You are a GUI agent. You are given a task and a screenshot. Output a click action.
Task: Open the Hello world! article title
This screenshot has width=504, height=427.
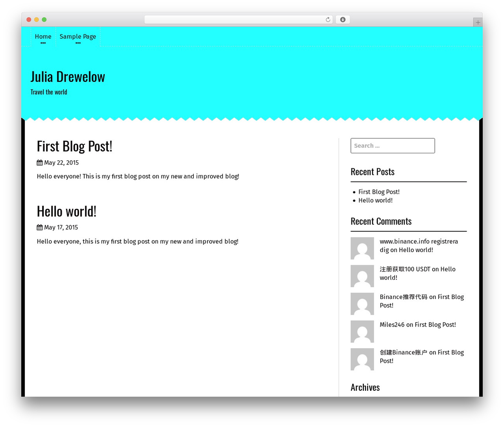click(x=67, y=212)
